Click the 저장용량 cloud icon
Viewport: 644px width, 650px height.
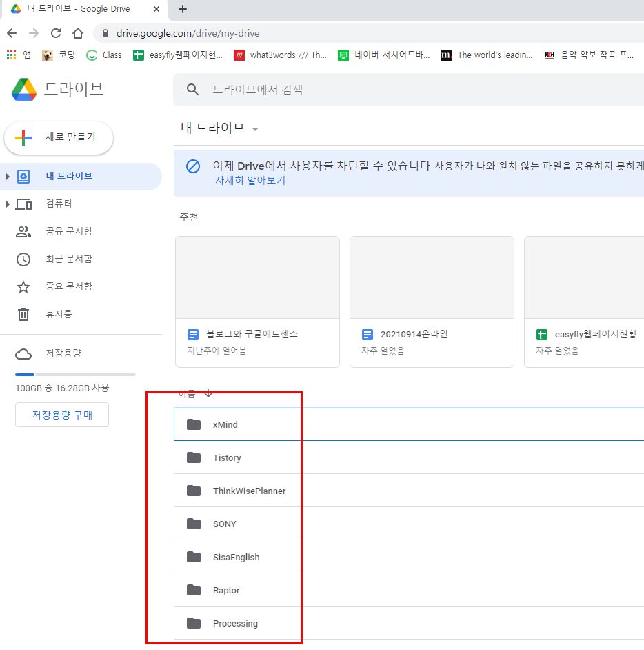(23, 353)
